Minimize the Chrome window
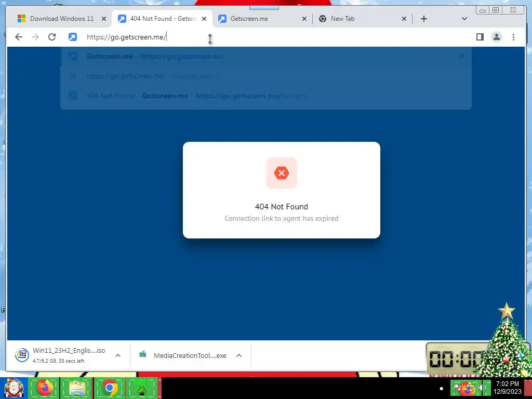 tap(483, 10)
